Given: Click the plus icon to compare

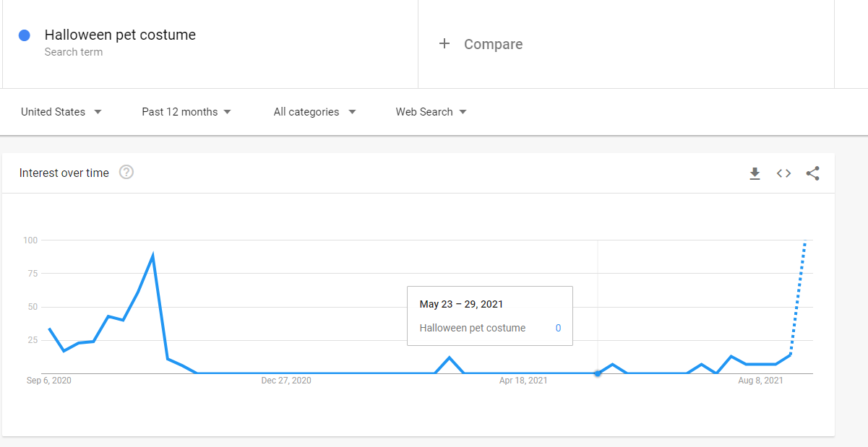Looking at the screenshot, I should coord(444,44).
